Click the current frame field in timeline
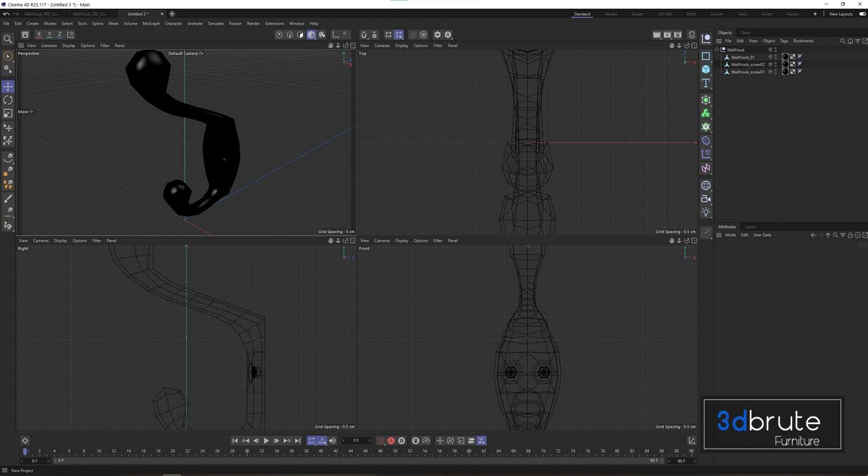 coord(356,441)
